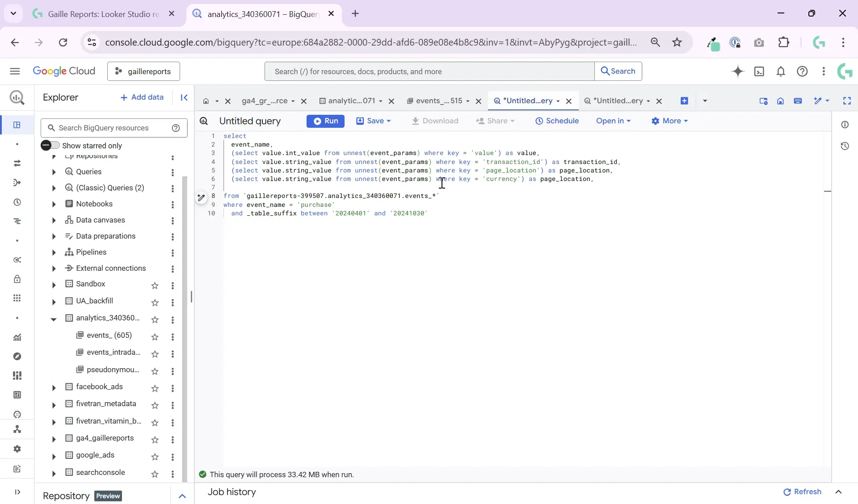The width and height of the screenshot is (858, 504).
Task: Star the ga4_gaillereports dataset
Action: click(155, 440)
